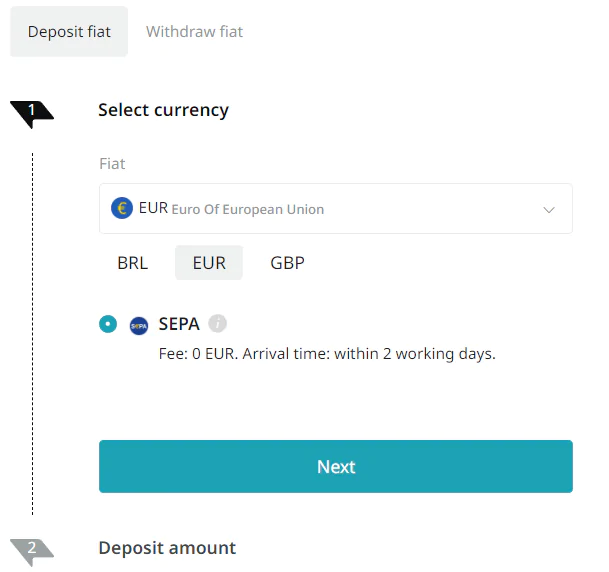The width and height of the screenshot is (609, 572).
Task: Switch to the Withdraw fiat tab
Action: [194, 31]
